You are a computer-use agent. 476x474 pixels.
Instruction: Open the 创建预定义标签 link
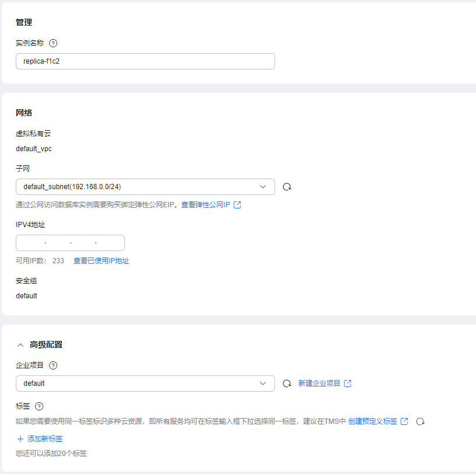click(373, 421)
